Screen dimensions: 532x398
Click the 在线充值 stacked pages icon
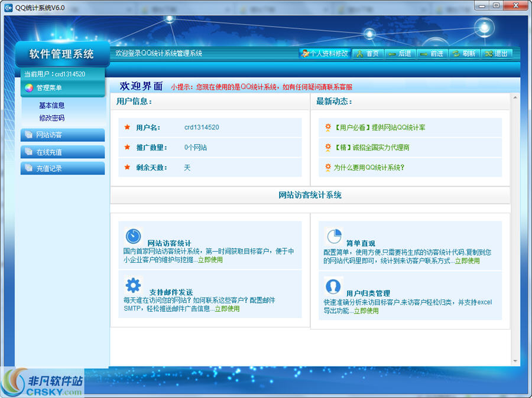coord(29,152)
